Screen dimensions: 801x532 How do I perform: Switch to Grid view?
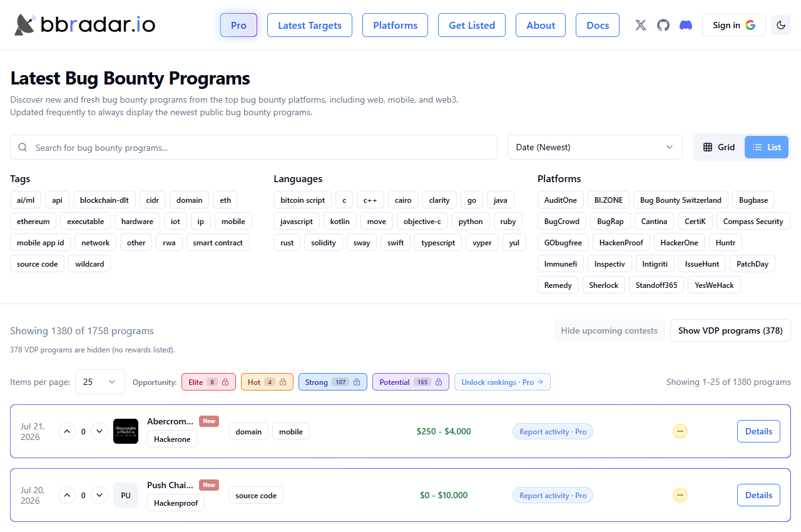[719, 147]
